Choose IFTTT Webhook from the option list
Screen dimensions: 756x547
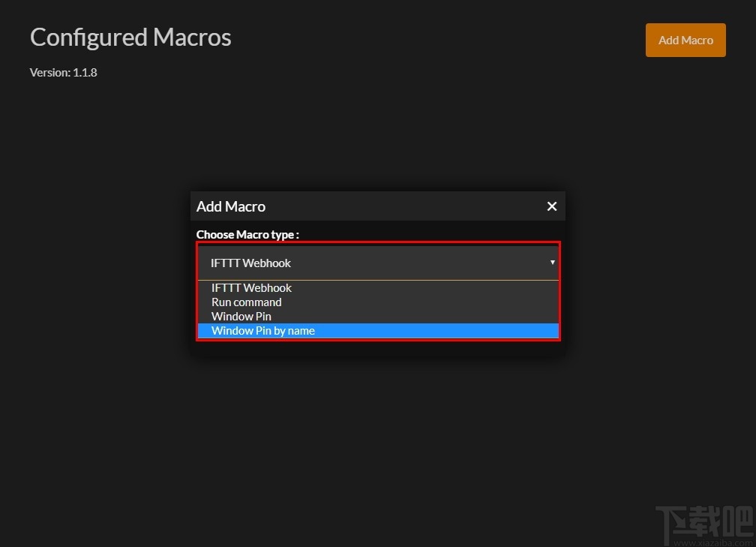tap(251, 288)
